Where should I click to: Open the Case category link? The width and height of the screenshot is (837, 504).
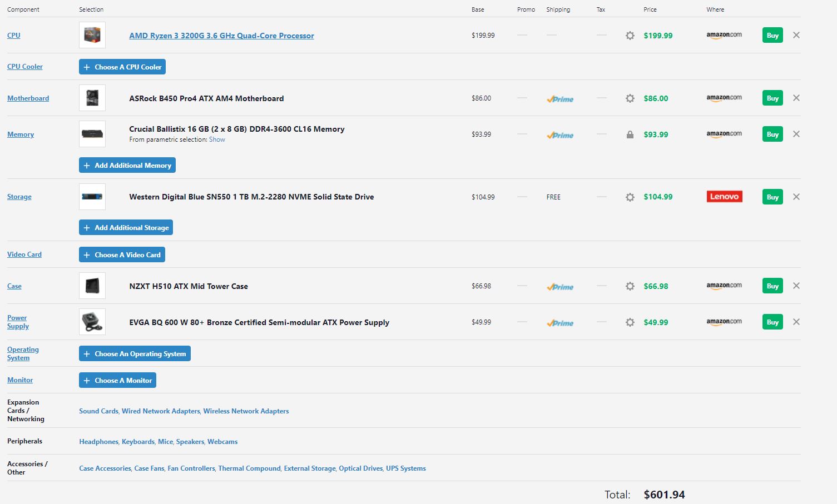14,286
